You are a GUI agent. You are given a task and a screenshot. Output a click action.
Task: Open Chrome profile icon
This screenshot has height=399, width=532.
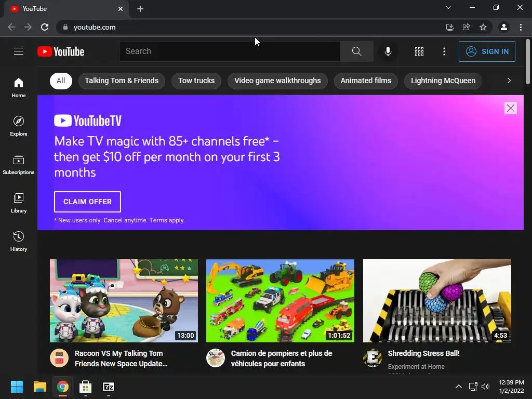(504, 27)
